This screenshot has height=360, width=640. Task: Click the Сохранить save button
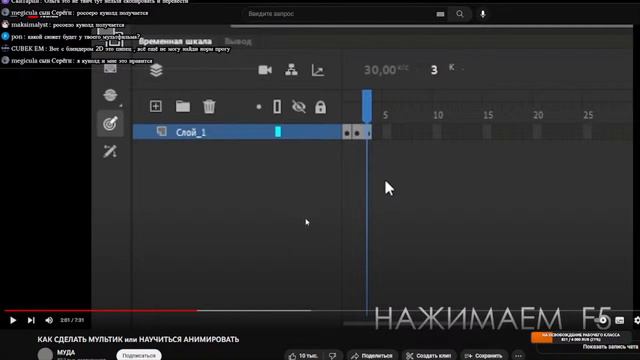click(484, 356)
